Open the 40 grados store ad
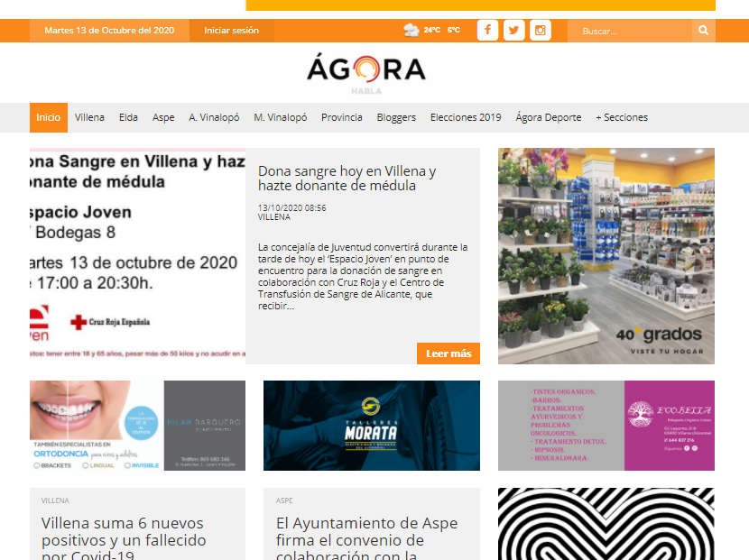 click(x=606, y=256)
